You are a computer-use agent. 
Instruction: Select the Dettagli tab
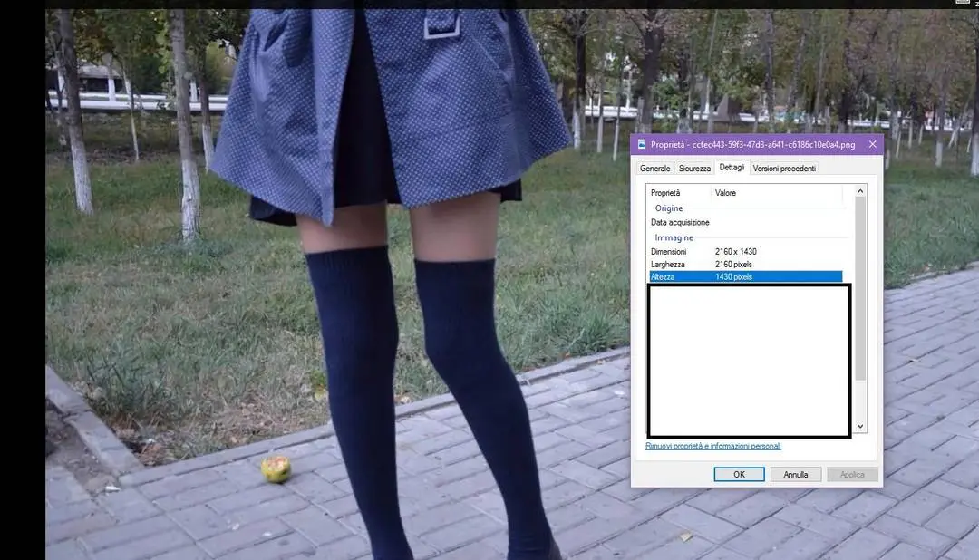732,168
